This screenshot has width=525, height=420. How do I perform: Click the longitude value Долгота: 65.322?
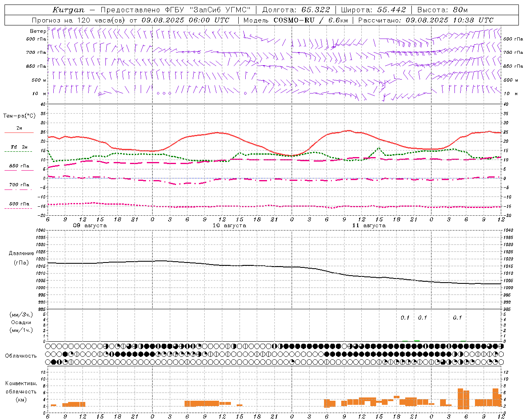click(x=296, y=10)
